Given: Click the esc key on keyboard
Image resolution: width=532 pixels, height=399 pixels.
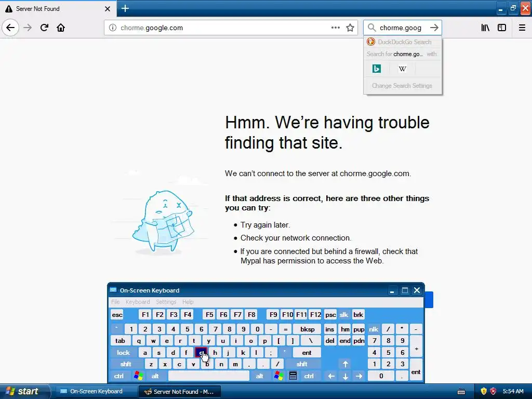Looking at the screenshot, I should coord(117,315).
